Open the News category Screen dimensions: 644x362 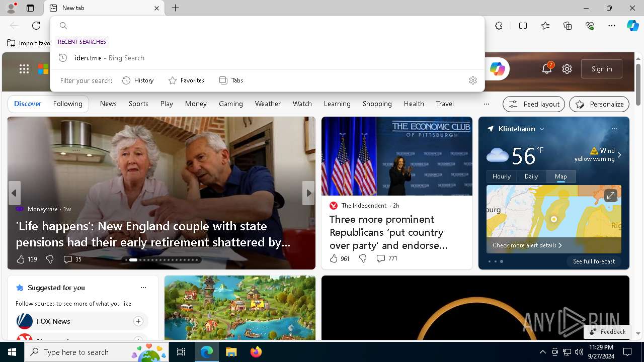coord(108,104)
